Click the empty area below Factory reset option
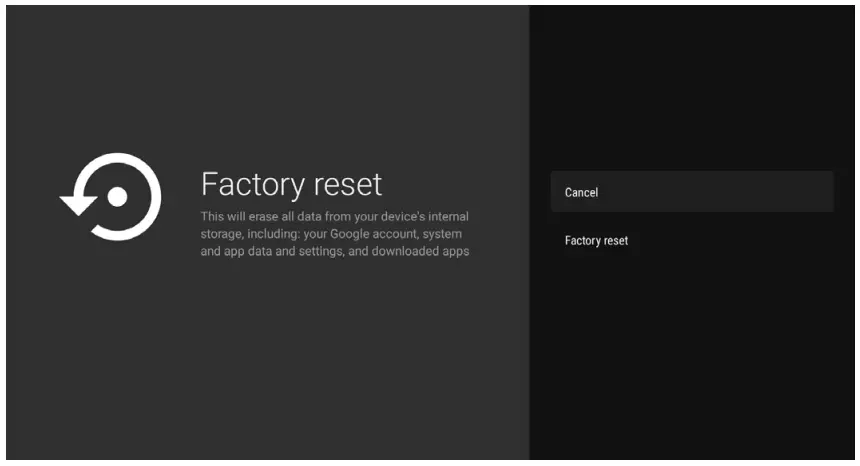860x466 pixels. pyautogui.click(x=692, y=350)
